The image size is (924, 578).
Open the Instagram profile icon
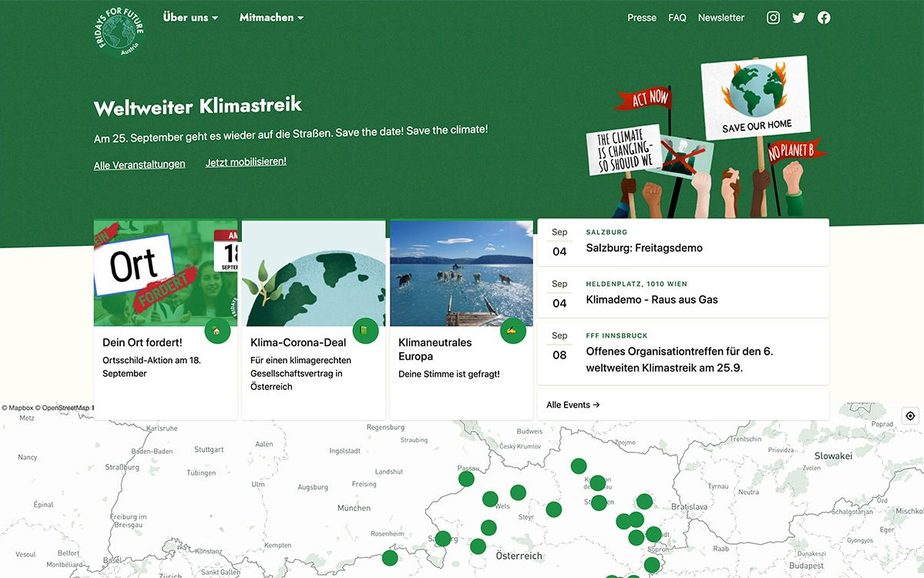[x=773, y=17]
